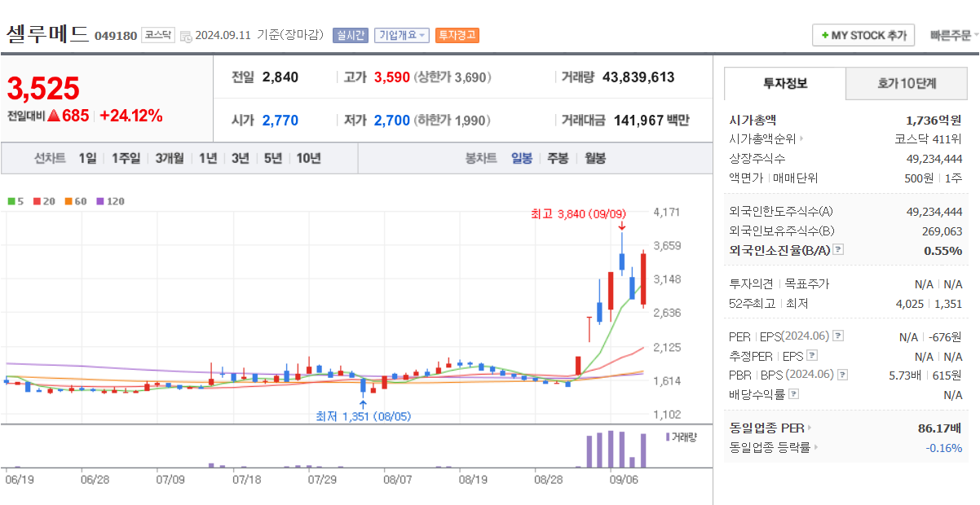Click the 고가 value 3,590
The image size is (980, 505).
392,77
